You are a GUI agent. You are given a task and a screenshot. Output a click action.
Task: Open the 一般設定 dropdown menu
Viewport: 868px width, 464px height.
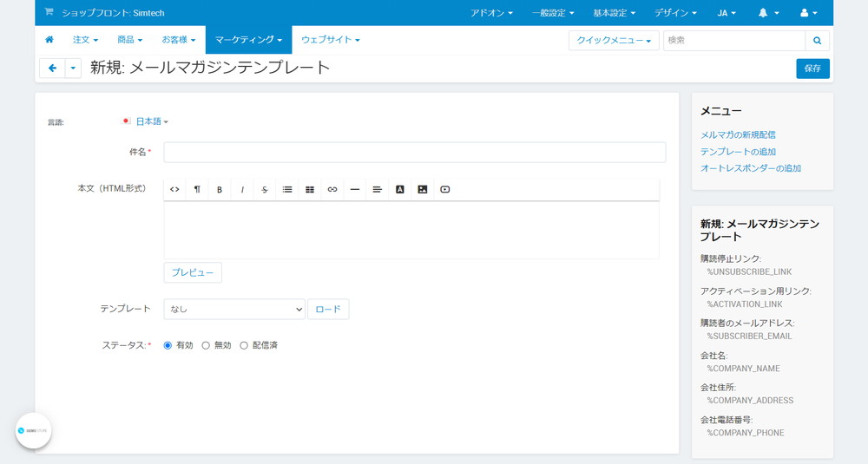[x=553, y=13]
